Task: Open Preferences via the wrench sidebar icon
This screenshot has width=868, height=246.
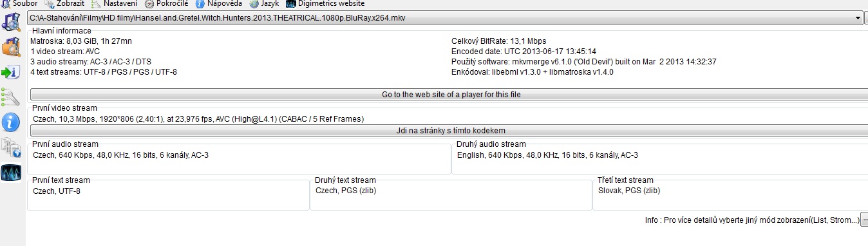Action: click(12, 97)
